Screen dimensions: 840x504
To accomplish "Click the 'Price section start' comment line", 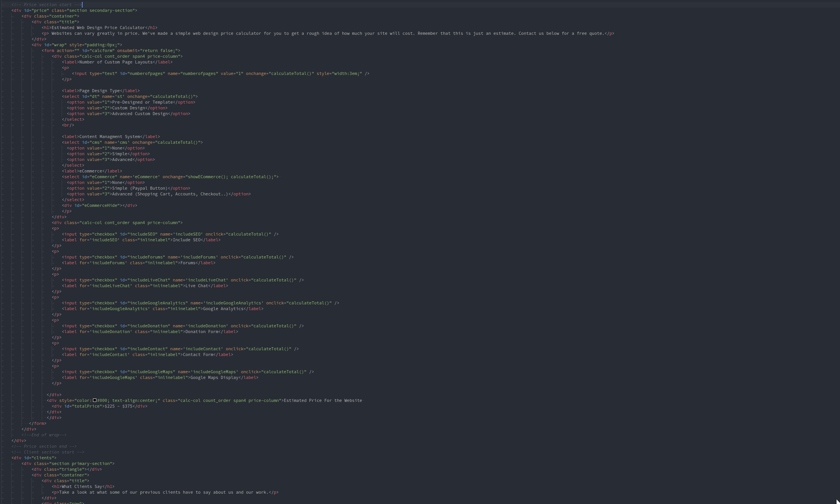I will 46,5.
